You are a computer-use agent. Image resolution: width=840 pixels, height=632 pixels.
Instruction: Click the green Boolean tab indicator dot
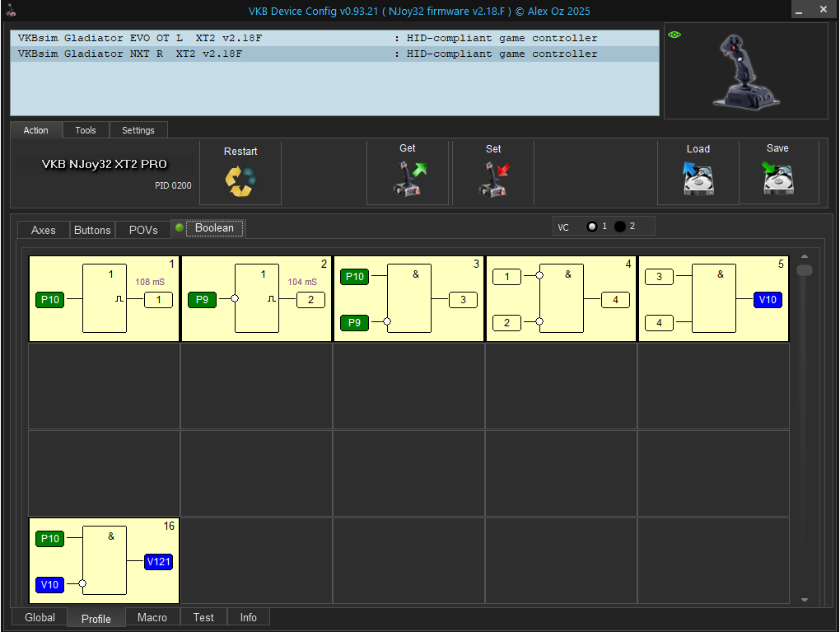[180, 227]
